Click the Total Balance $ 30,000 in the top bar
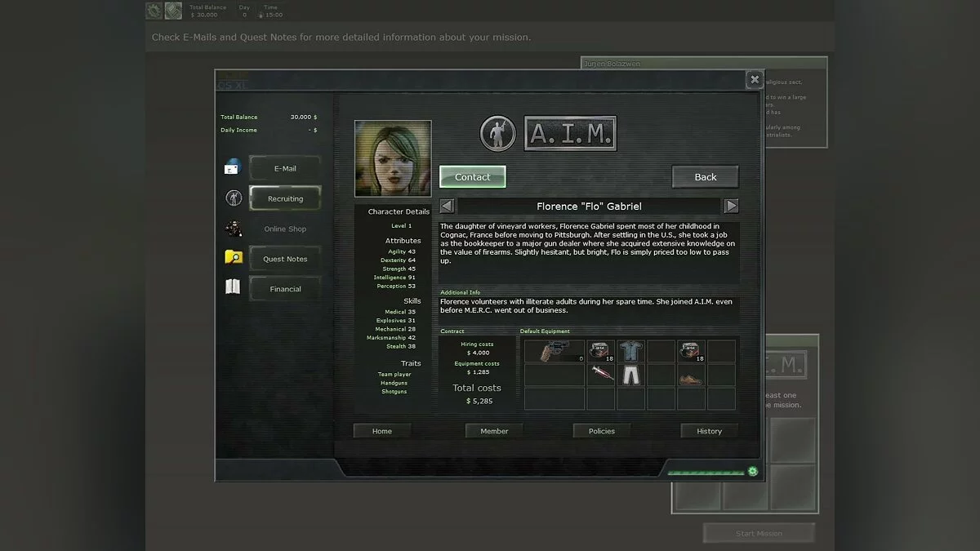The width and height of the screenshot is (980, 551). point(203,16)
